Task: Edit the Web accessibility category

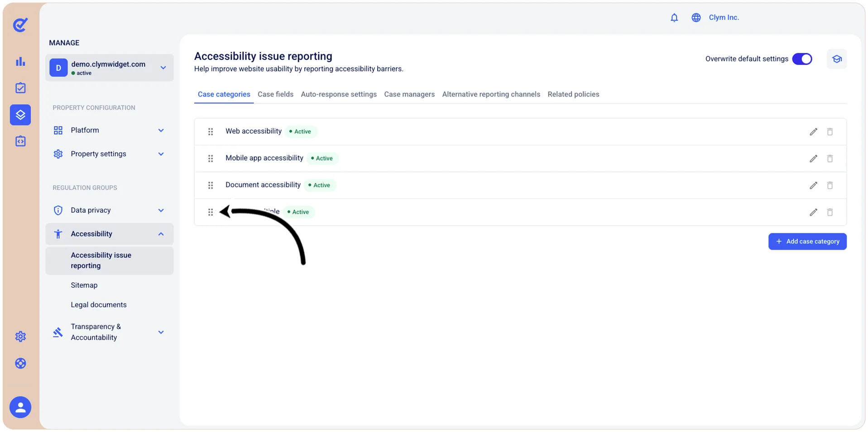Action: (813, 132)
